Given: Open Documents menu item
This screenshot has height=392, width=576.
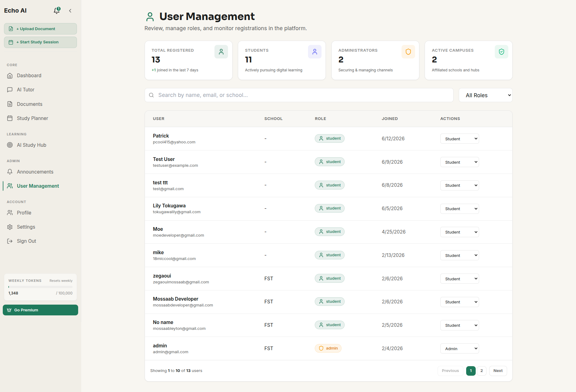Looking at the screenshot, I should (x=40, y=104).
